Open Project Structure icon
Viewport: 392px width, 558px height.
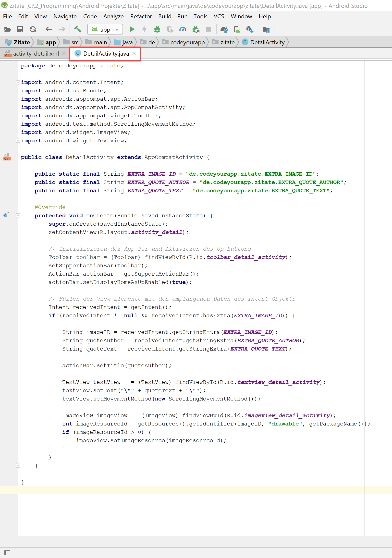click(x=266, y=29)
